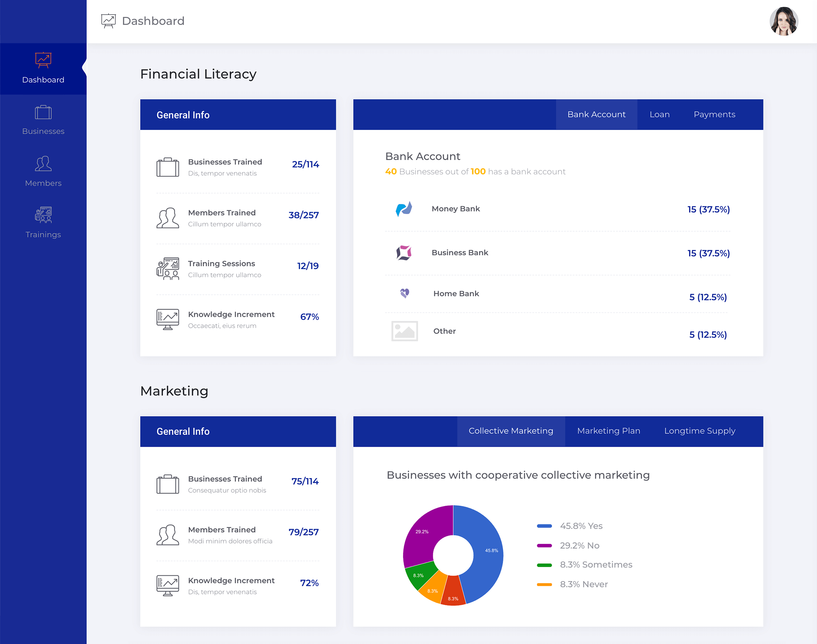
Task: Click the Money Bank logo icon
Action: click(x=404, y=209)
